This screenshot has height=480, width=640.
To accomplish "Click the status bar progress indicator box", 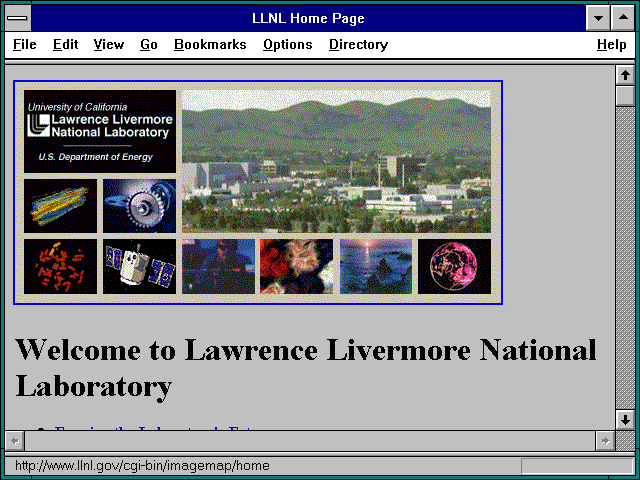I will tap(577, 466).
